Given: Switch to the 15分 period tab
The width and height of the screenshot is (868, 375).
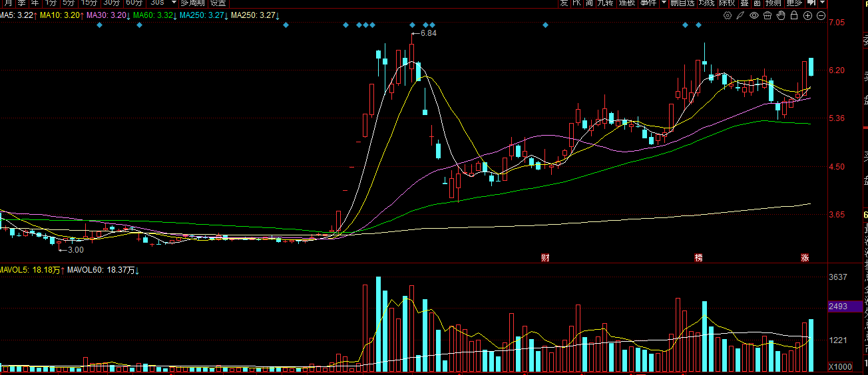Looking at the screenshot, I should (x=89, y=3).
